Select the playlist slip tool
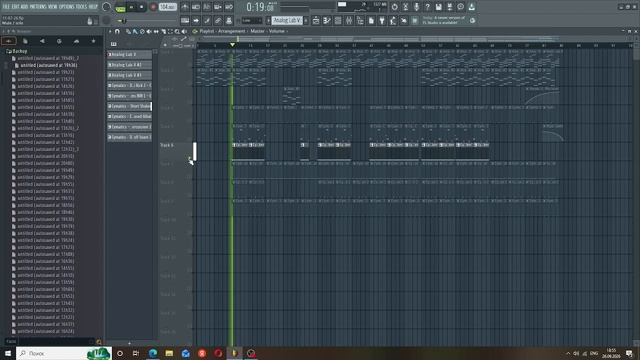This screenshot has height=360, width=640. point(156,31)
